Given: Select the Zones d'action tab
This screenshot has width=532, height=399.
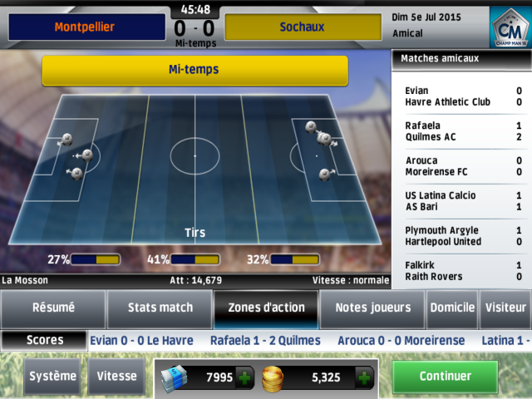Looking at the screenshot, I should [x=266, y=308].
